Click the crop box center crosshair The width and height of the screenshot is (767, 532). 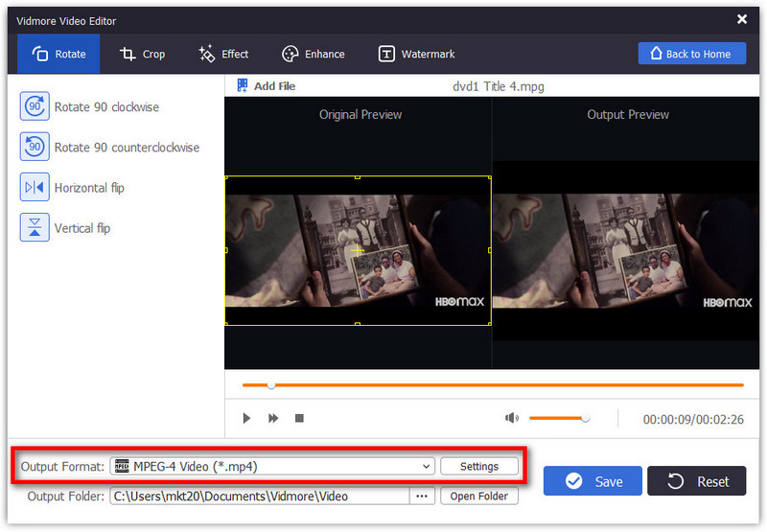357,251
